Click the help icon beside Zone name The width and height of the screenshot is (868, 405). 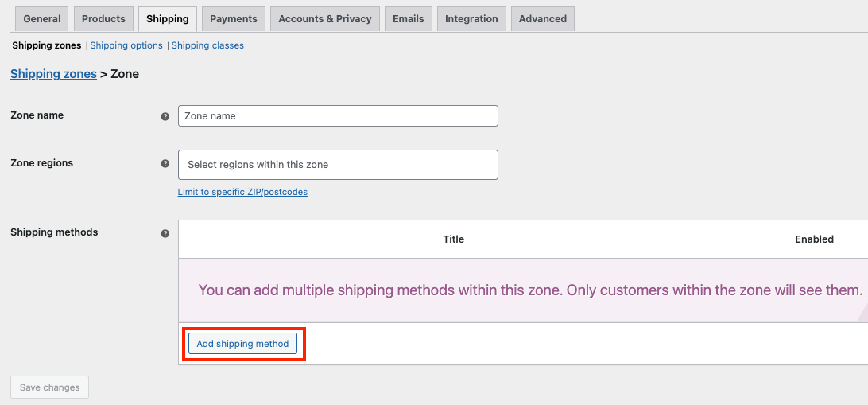point(165,116)
